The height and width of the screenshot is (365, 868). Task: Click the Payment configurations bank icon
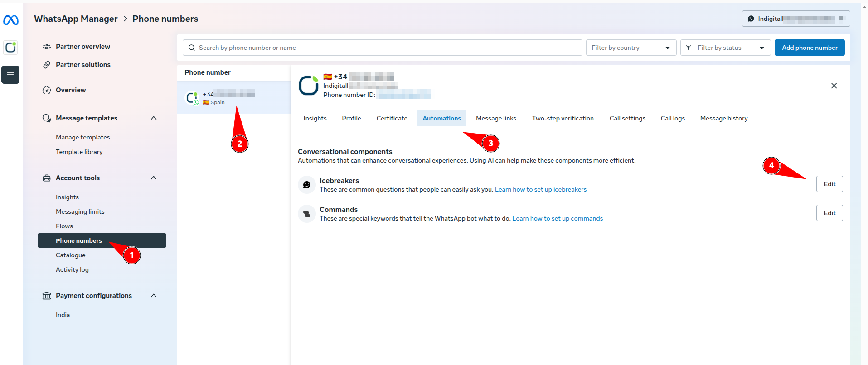pos(47,296)
